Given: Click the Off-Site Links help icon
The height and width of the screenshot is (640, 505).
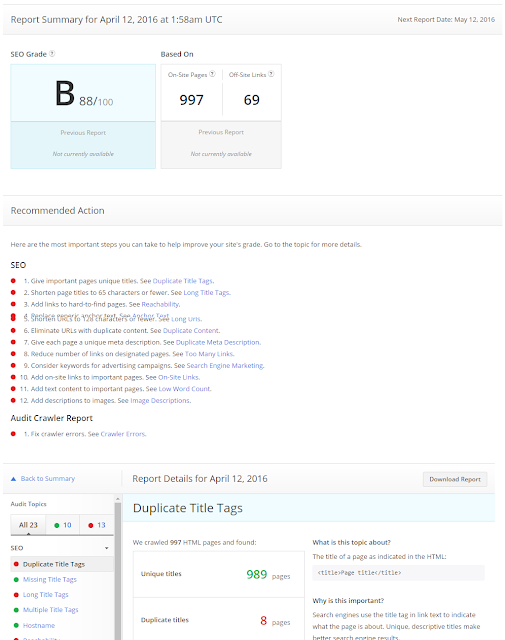Looking at the screenshot, I should click(x=271, y=74).
